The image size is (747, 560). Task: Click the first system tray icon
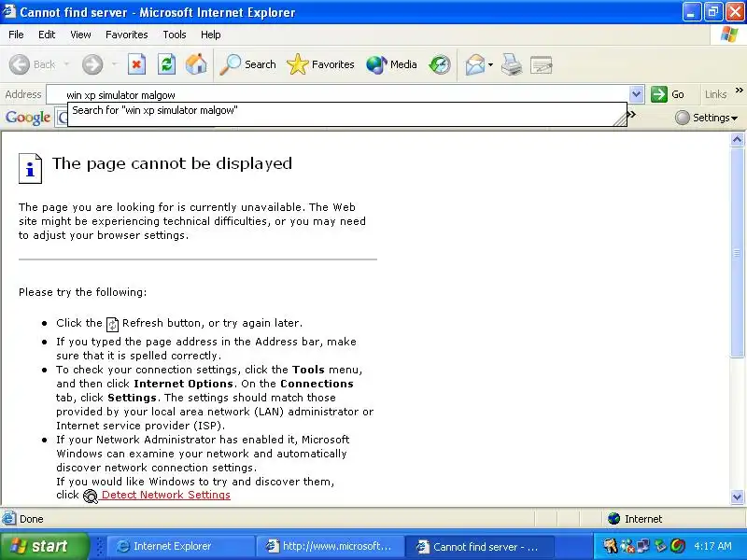click(x=611, y=546)
